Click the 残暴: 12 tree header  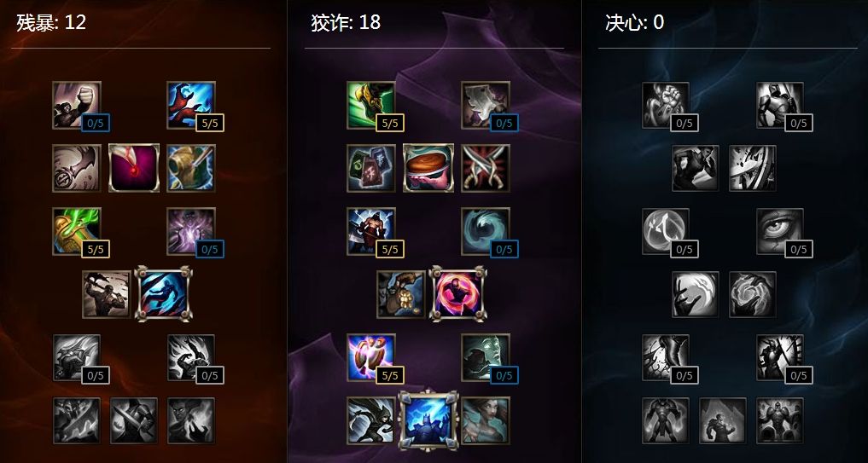tap(51, 23)
